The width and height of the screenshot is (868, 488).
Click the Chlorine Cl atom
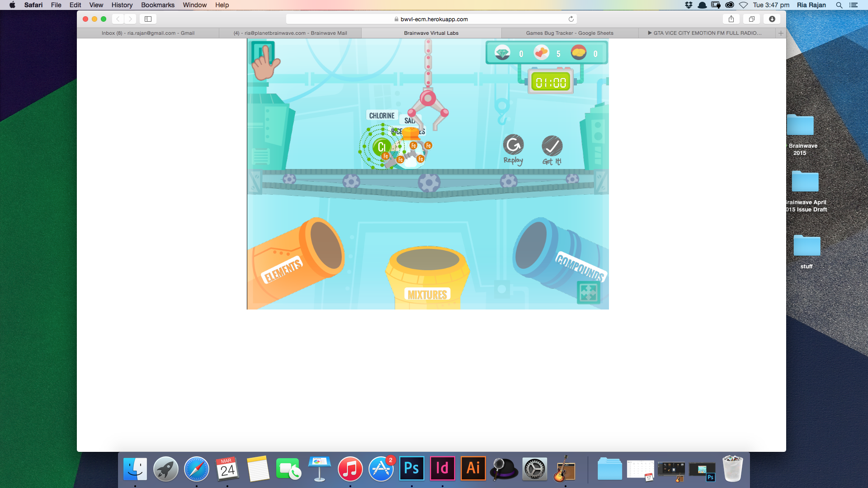point(382,147)
